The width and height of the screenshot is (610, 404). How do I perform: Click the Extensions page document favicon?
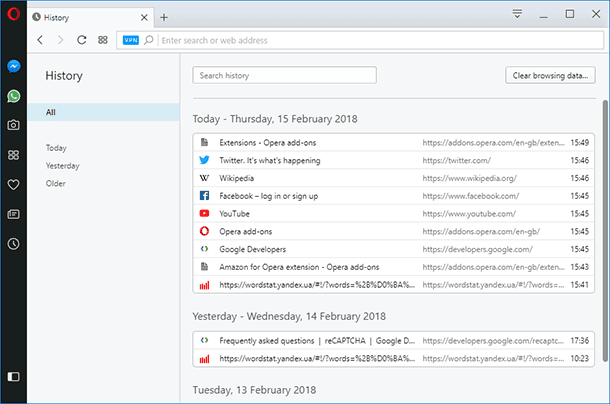coord(204,142)
